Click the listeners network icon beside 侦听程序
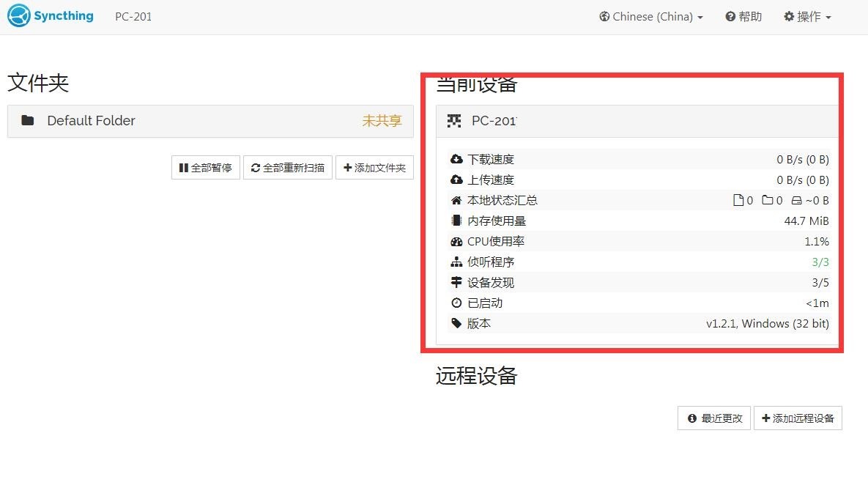Screen dimensions: 868x477 click(456, 262)
